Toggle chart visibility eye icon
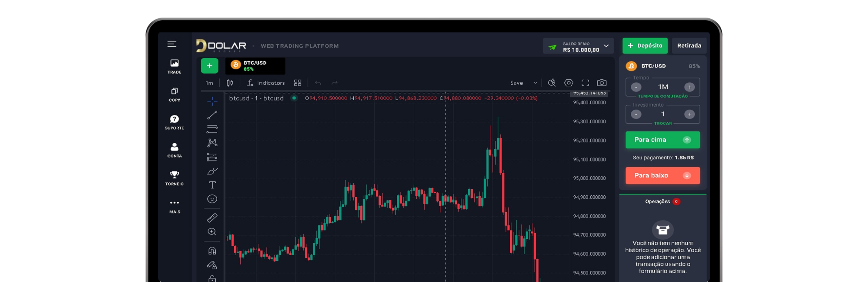 click(x=569, y=83)
